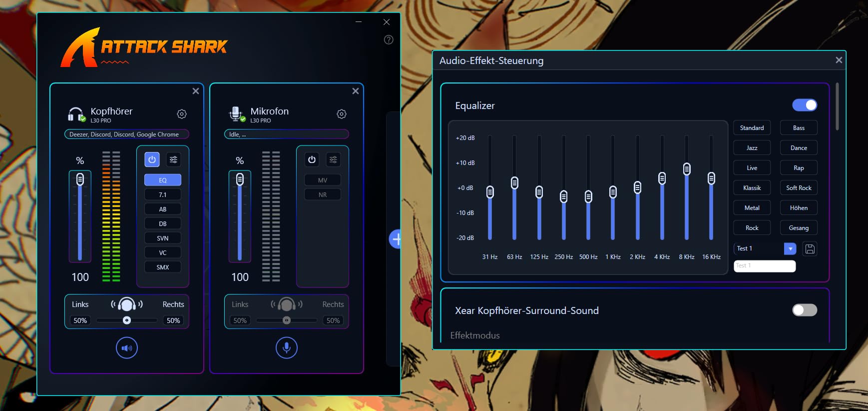The width and height of the screenshot is (868, 411).
Task: Mute headphone output with speaker button
Action: point(127,348)
